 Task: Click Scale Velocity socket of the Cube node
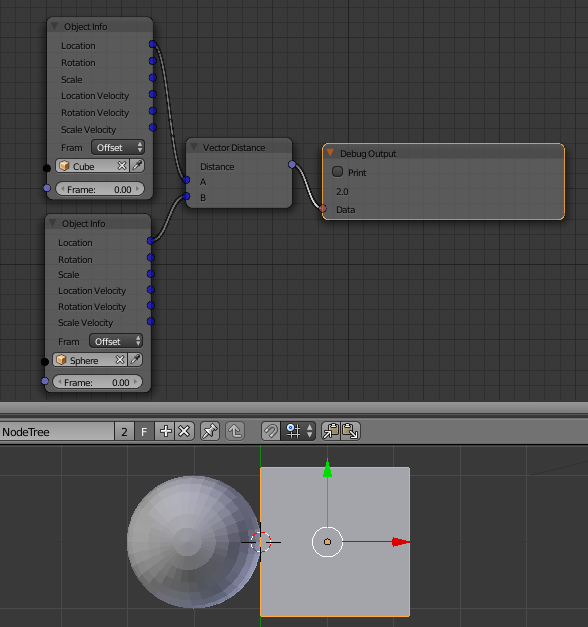[152, 128]
